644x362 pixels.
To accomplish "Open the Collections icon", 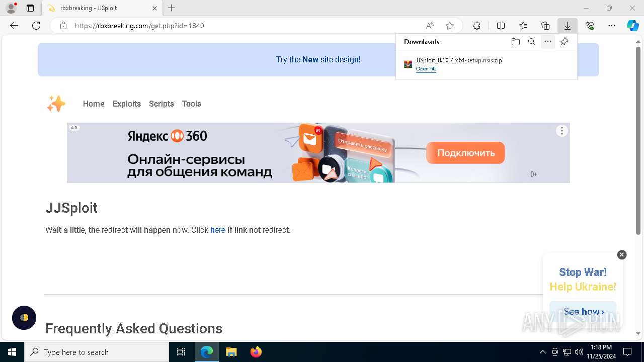I will [545, 26].
